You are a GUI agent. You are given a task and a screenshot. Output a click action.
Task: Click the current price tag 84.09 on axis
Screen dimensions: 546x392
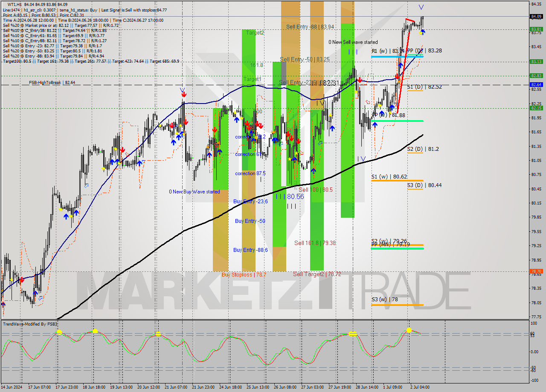coord(536,17)
